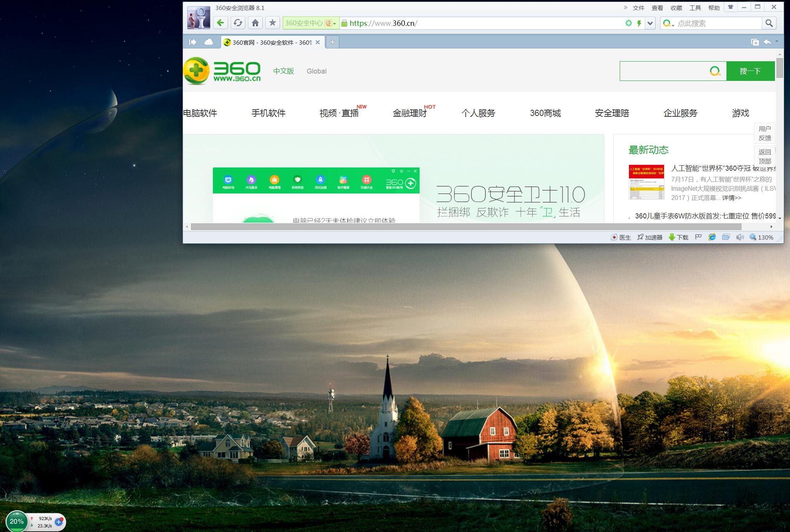Open the 360安全中心 certificate dropdown
The height and width of the screenshot is (532, 790).
[x=311, y=23]
